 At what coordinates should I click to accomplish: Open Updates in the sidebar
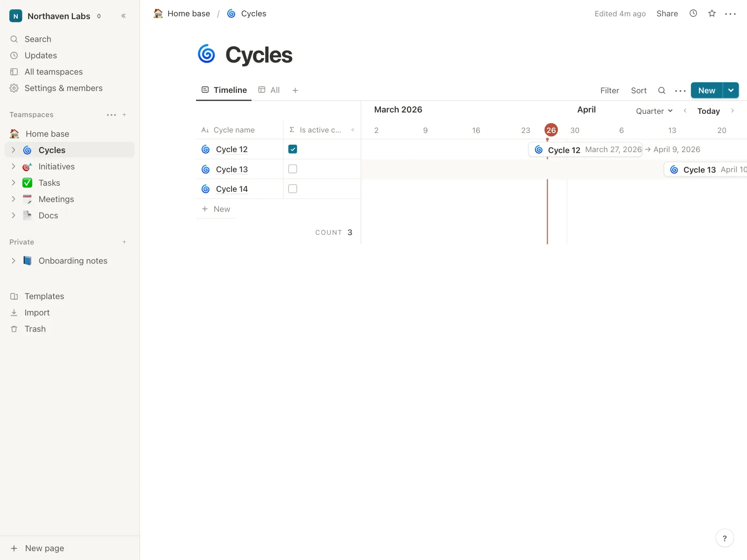41,56
